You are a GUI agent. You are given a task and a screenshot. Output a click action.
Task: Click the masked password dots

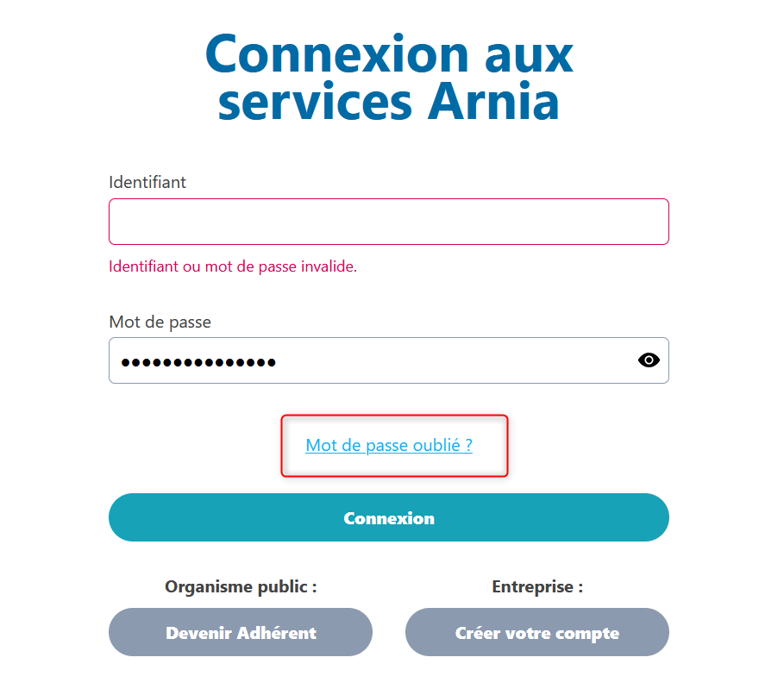coord(198,362)
